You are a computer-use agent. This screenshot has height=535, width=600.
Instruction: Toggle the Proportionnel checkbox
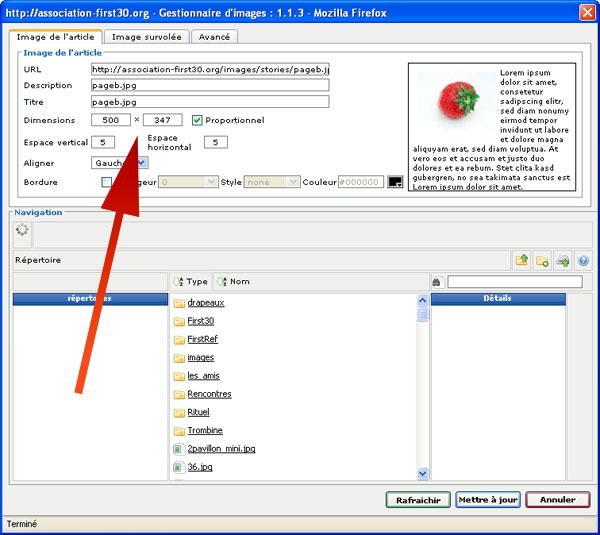pos(197,120)
